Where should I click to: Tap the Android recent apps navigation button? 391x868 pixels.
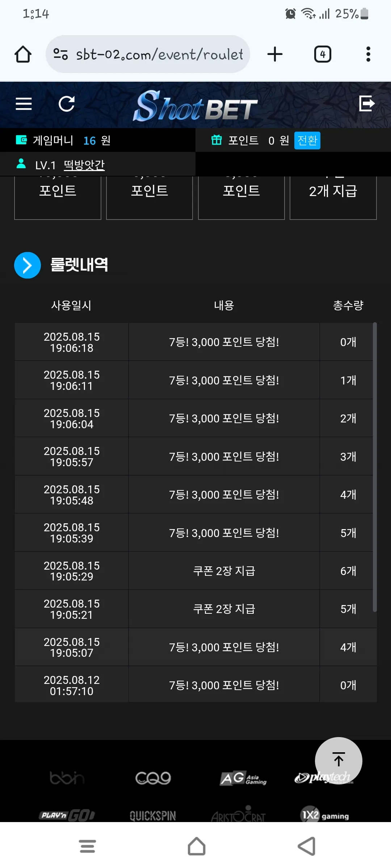click(x=87, y=846)
